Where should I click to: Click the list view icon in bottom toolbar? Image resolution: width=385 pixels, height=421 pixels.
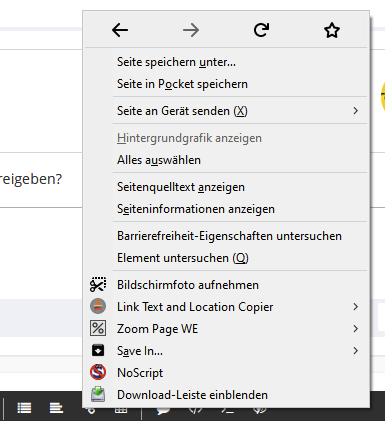click(24, 408)
